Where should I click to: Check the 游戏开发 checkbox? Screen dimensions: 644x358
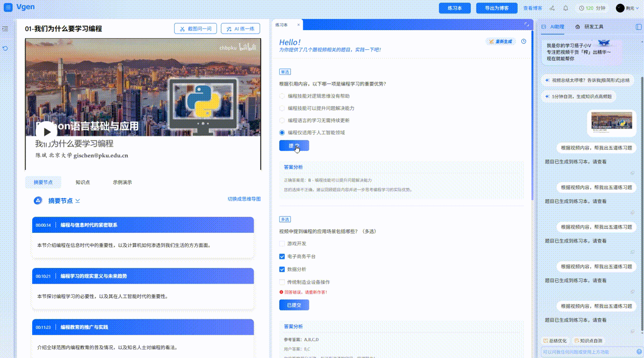282,244
